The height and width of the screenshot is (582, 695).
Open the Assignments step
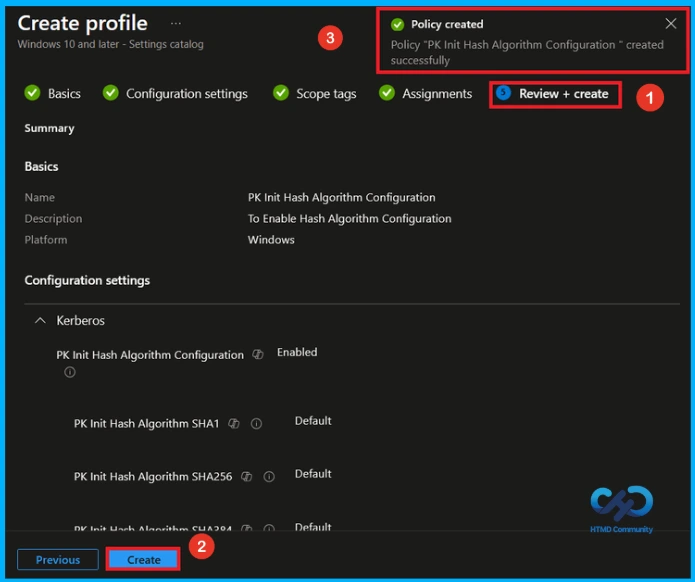coord(437,94)
